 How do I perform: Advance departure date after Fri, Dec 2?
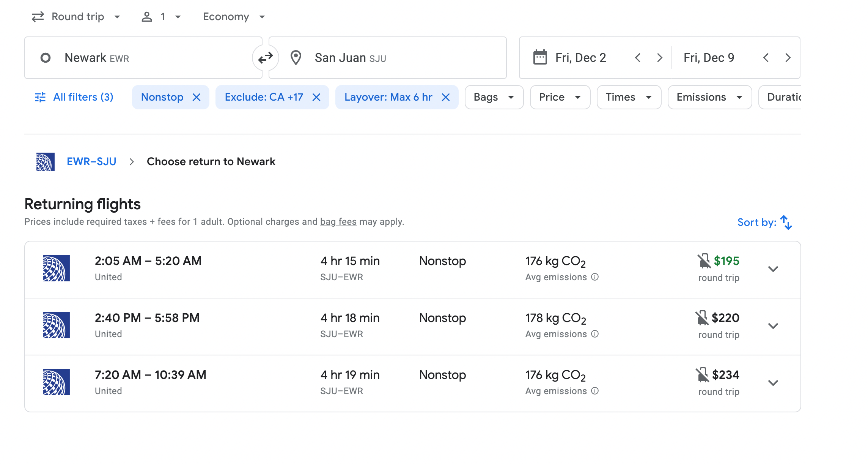point(660,58)
